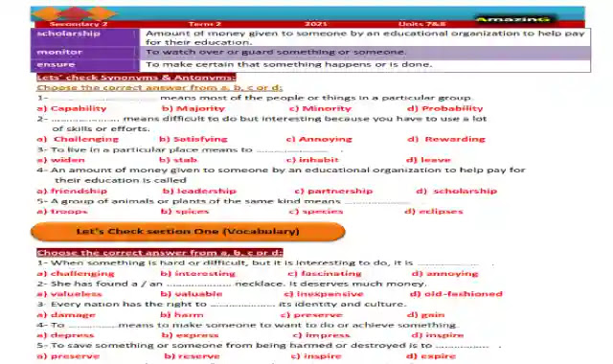Choose answer 'c) partnership'
The image size is (613, 364).
point(333,192)
